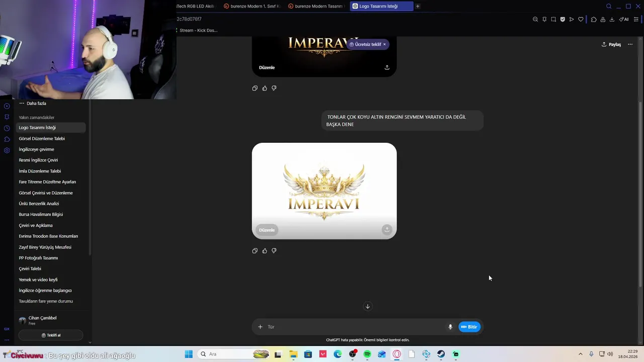Add attachment with the plus icon
This screenshot has height=362, width=644.
pos(260,327)
